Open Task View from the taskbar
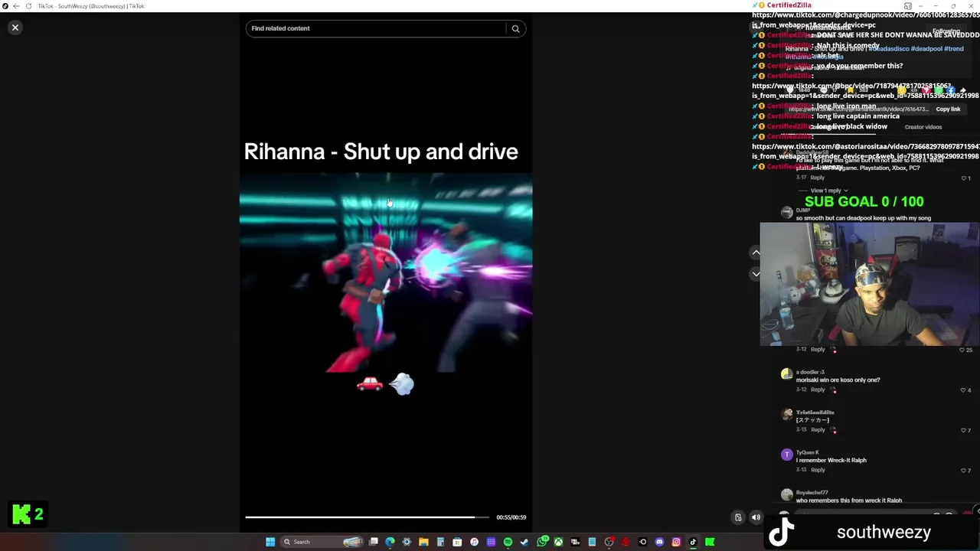 374,542
